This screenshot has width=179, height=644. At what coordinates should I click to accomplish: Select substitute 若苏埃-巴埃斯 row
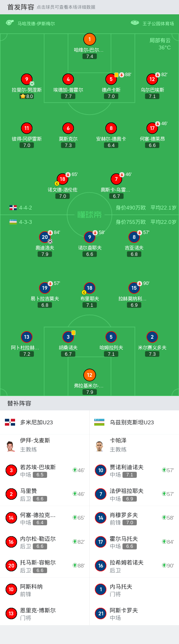click(44, 470)
